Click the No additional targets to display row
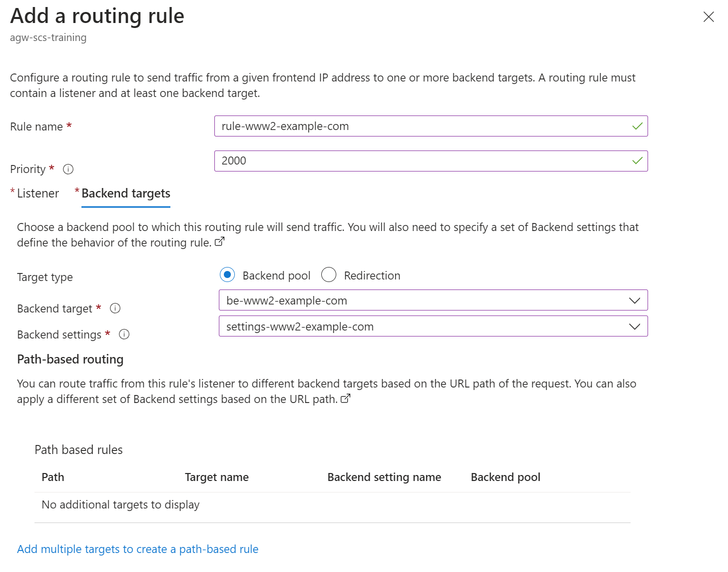728x572 pixels. pos(332,505)
